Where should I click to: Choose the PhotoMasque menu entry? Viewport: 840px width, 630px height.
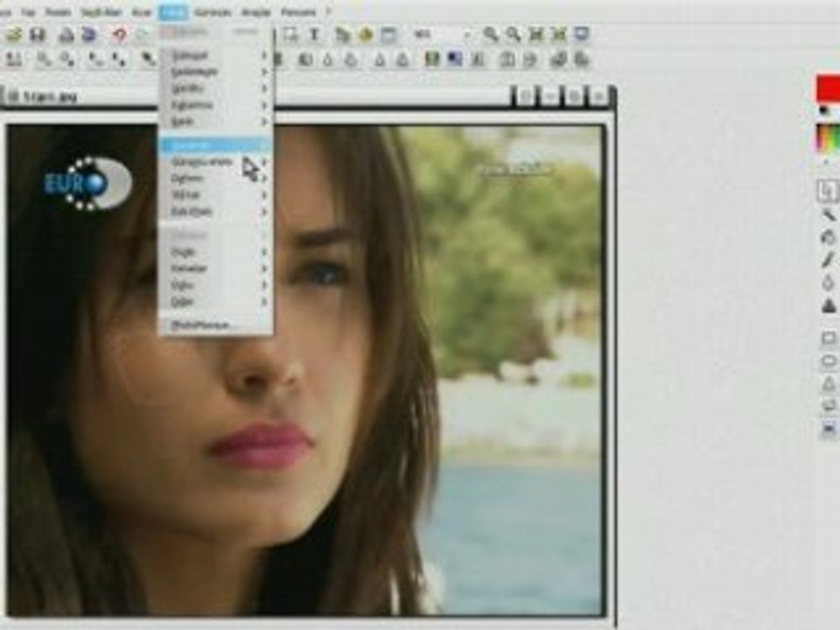click(x=216, y=325)
